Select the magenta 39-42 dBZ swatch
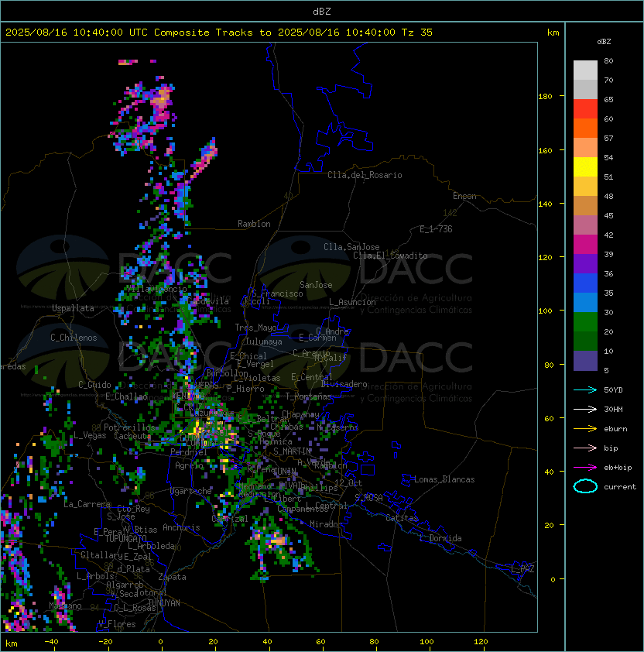The width and height of the screenshot is (644, 652). click(x=585, y=245)
